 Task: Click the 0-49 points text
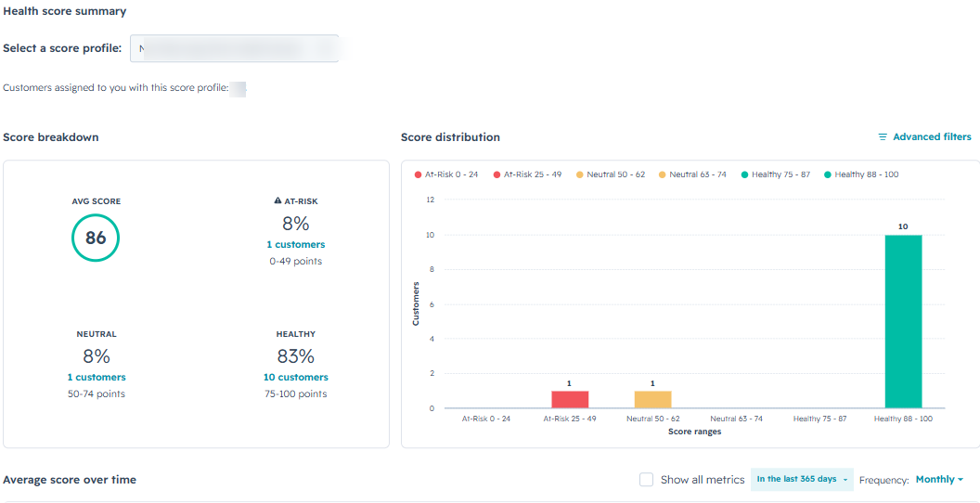click(296, 261)
